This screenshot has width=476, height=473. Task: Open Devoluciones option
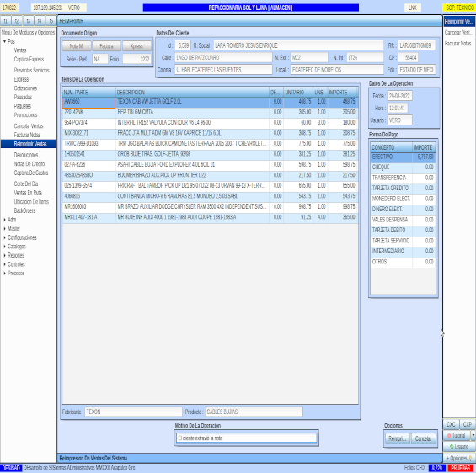pos(26,155)
